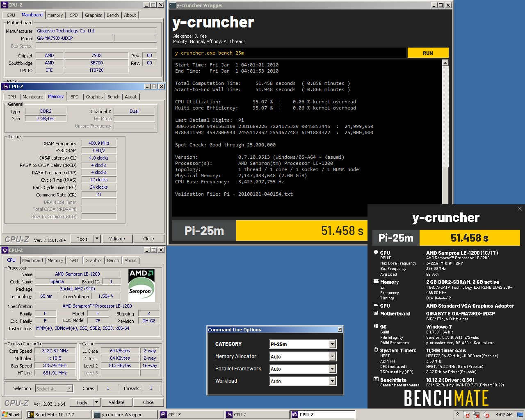Click scroll-up arrow of y-cruncher output

point(445,63)
